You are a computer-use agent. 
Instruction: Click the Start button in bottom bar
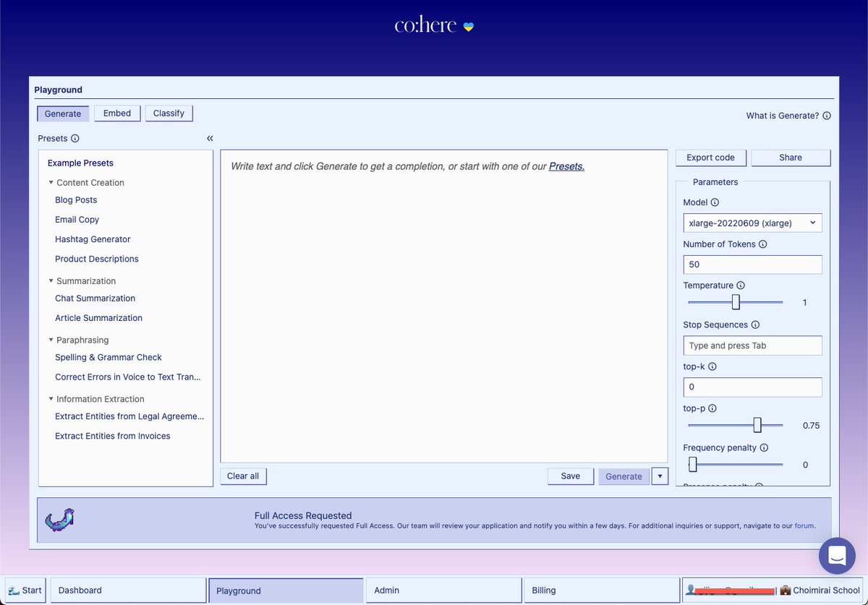tap(25, 590)
